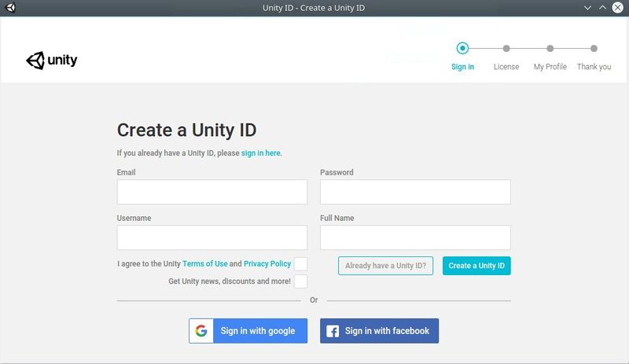Open the 'sign in here' link
The height and width of the screenshot is (364, 629).
pos(261,153)
